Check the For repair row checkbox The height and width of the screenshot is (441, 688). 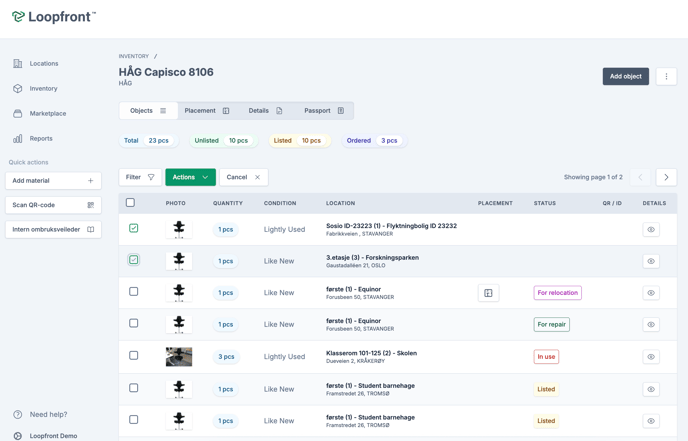coord(133,323)
